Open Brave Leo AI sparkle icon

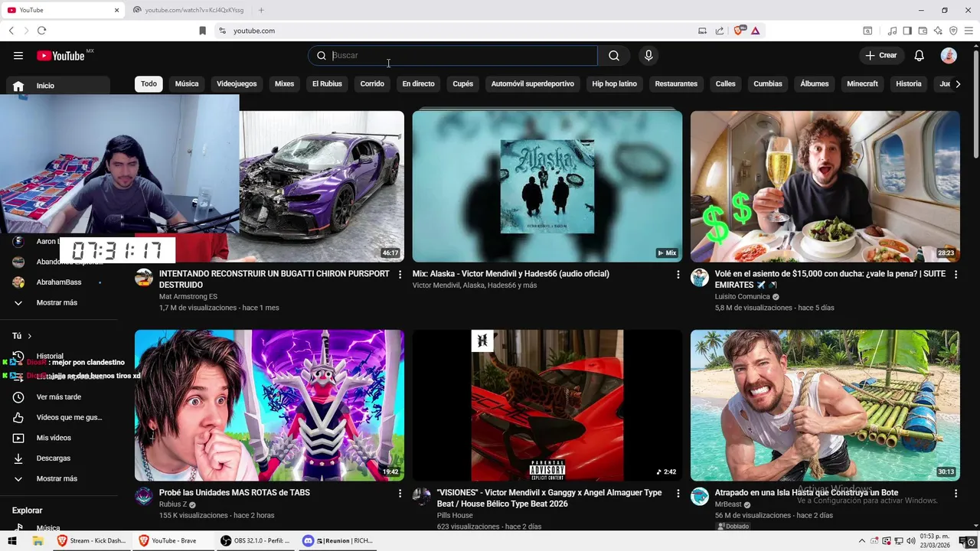[x=938, y=31]
